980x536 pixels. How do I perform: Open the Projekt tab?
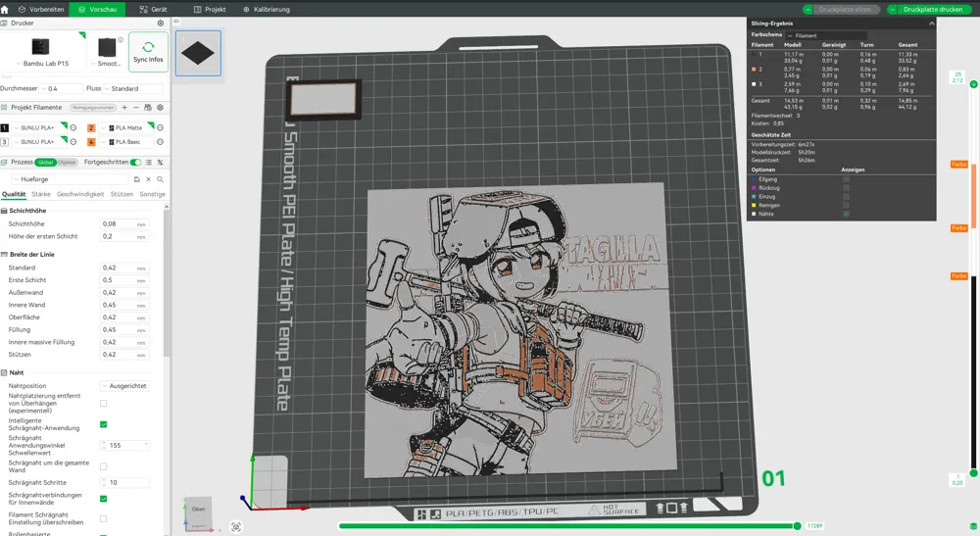click(x=210, y=10)
